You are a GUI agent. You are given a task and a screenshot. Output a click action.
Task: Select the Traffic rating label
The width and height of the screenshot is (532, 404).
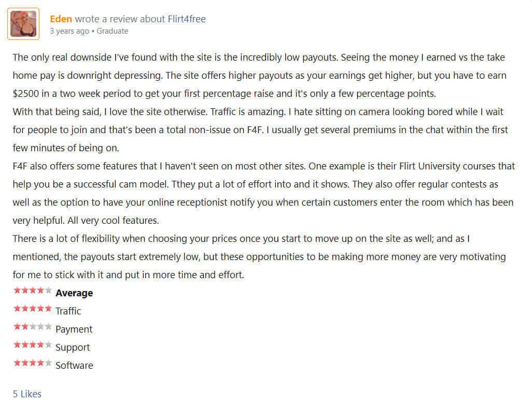68,311
